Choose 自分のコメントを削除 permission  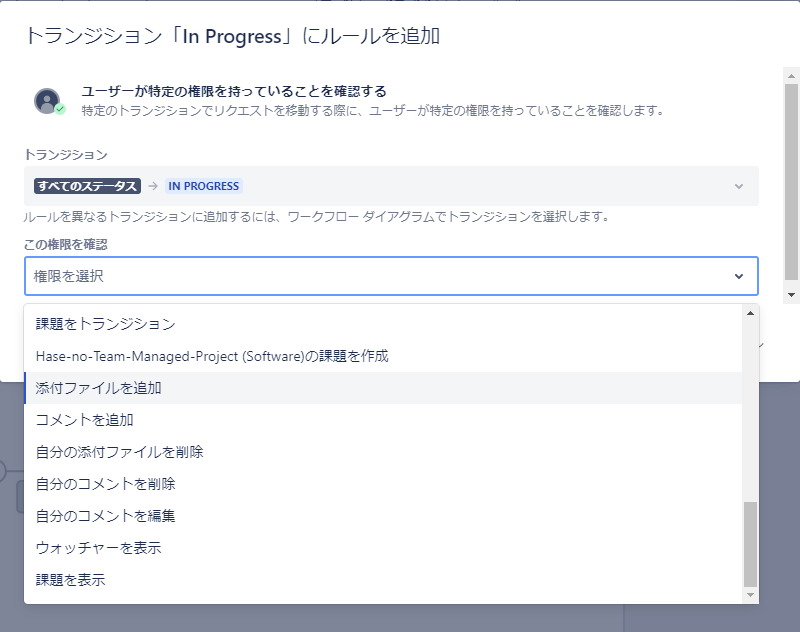383,484
